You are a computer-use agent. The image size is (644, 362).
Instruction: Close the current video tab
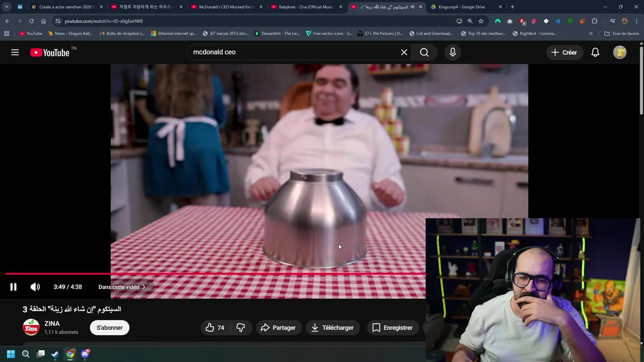(421, 7)
